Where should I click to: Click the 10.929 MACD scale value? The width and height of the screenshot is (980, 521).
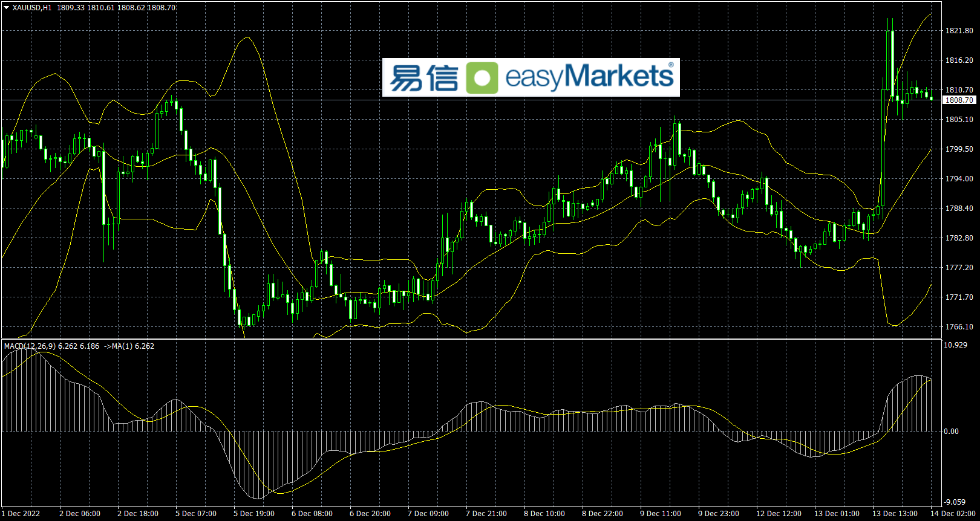(955, 345)
